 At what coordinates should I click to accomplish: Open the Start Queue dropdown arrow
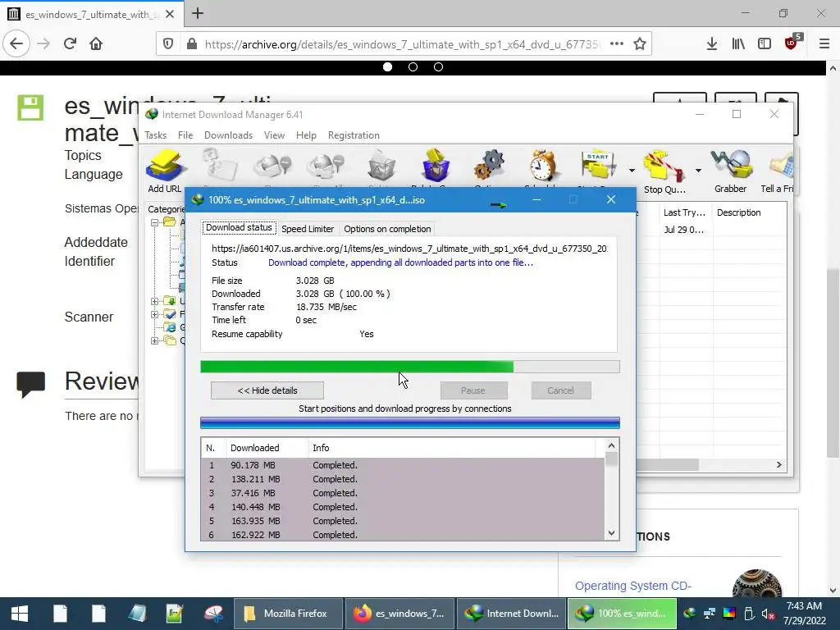click(x=632, y=171)
